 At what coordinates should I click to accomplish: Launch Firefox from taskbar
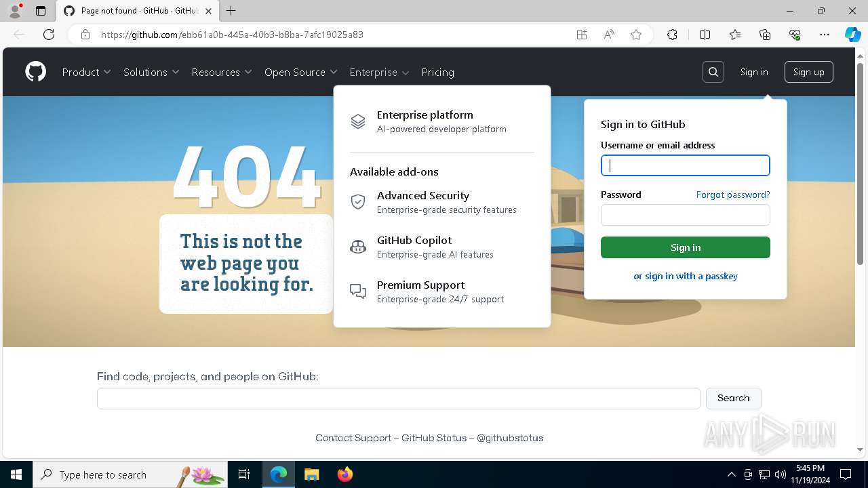(345, 474)
